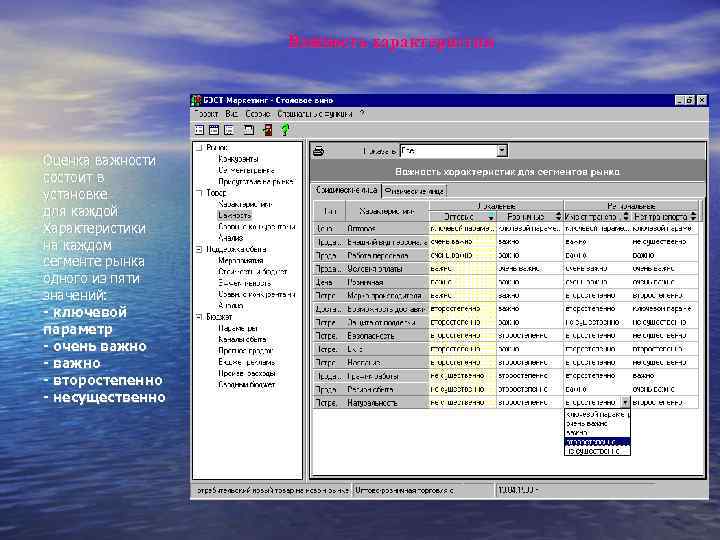Select Важность in the tree
Viewport: 720px width, 540px height.
point(235,215)
